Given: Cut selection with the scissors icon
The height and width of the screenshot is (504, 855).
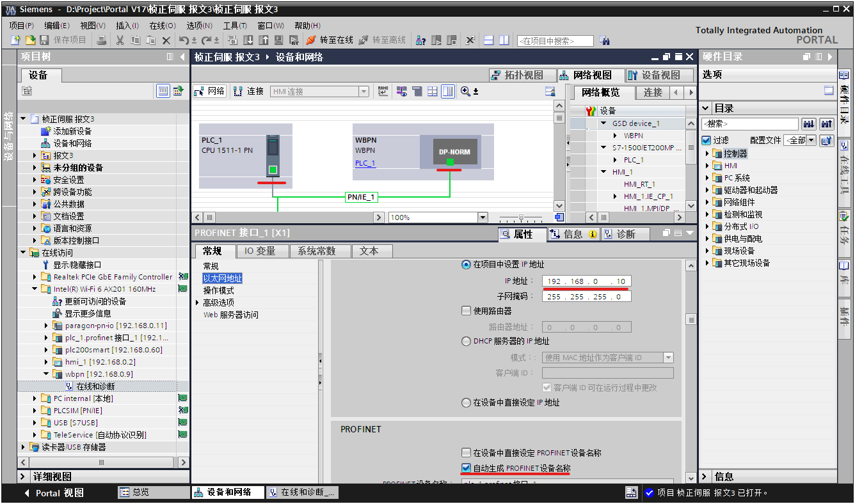Looking at the screenshot, I should point(120,40).
